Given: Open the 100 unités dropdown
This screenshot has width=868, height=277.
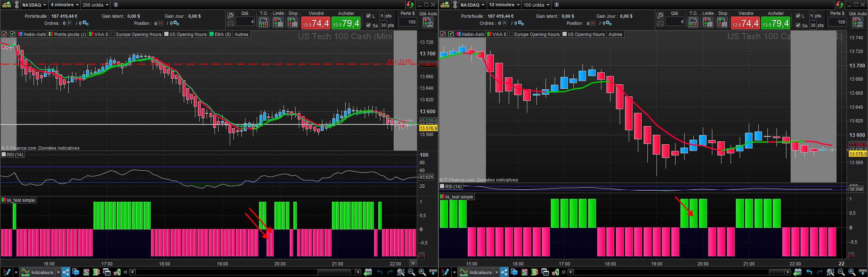Looking at the screenshot, I should tap(537, 5).
